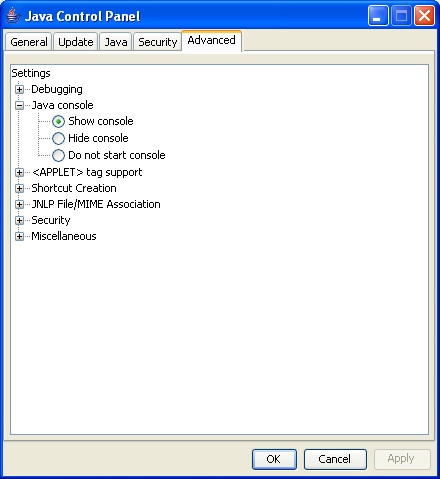Select the Settings root label
This screenshot has width=440, height=479.
tap(31, 73)
